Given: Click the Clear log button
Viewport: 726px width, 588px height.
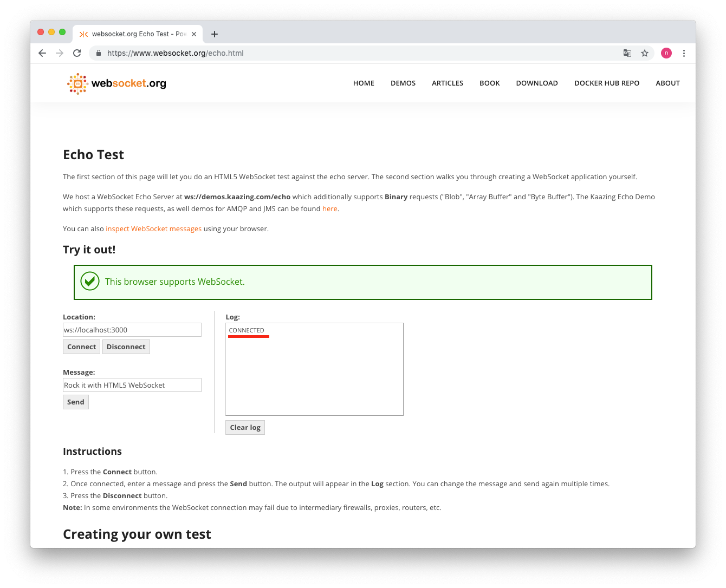Looking at the screenshot, I should (245, 428).
